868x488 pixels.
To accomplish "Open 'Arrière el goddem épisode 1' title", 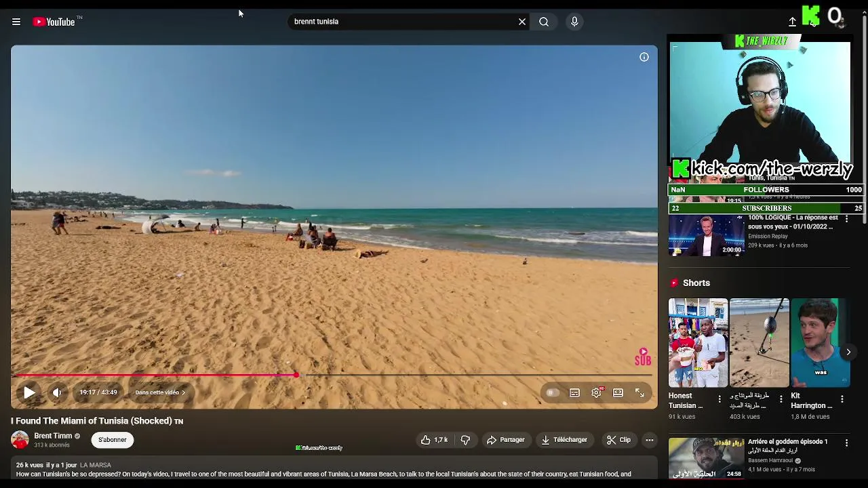I will click(x=787, y=442).
